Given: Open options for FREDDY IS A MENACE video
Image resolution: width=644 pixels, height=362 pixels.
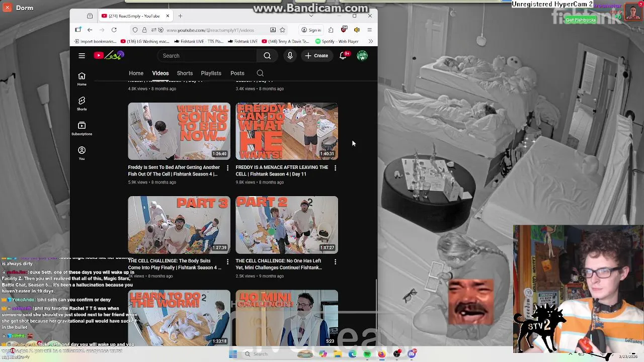Looking at the screenshot, I should point(336,168).
